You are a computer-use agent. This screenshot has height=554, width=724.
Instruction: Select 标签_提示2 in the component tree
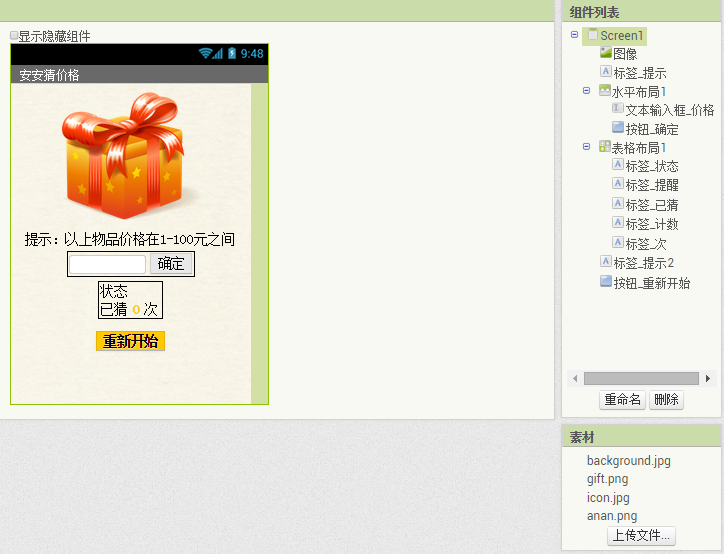tap(644, 263)
